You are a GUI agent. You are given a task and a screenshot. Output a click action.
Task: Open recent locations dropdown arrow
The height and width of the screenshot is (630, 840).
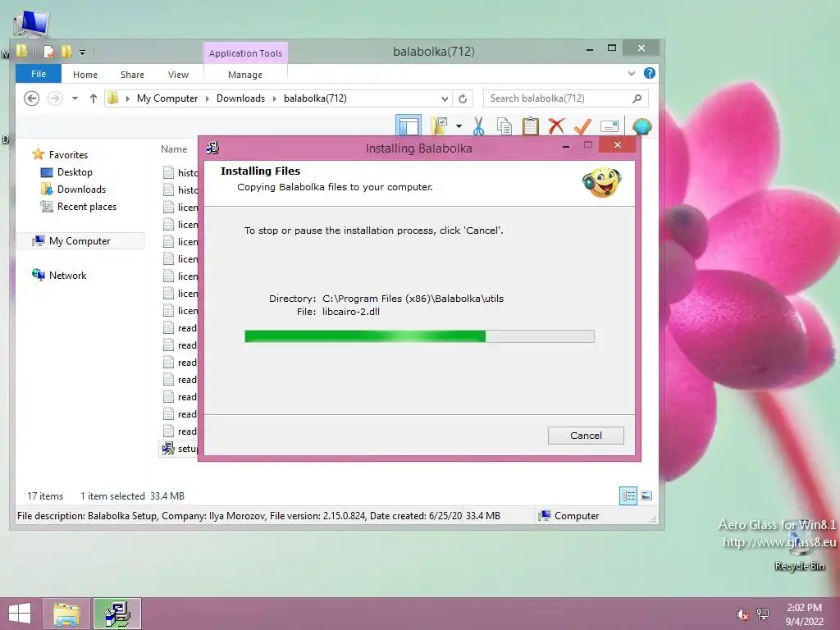pyautogui.click(x=75, y=98)
